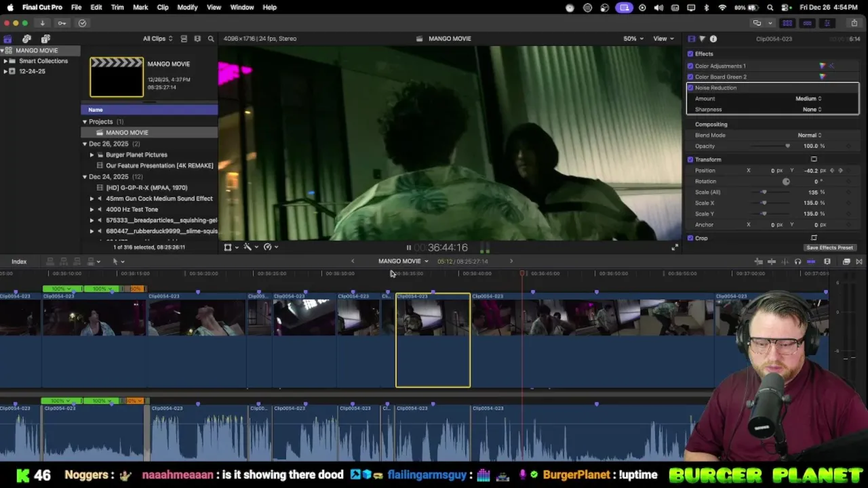Collapse the Dec 26, 2025 group
Viewport: 868px width, 488px height.
tap(85, 144)
